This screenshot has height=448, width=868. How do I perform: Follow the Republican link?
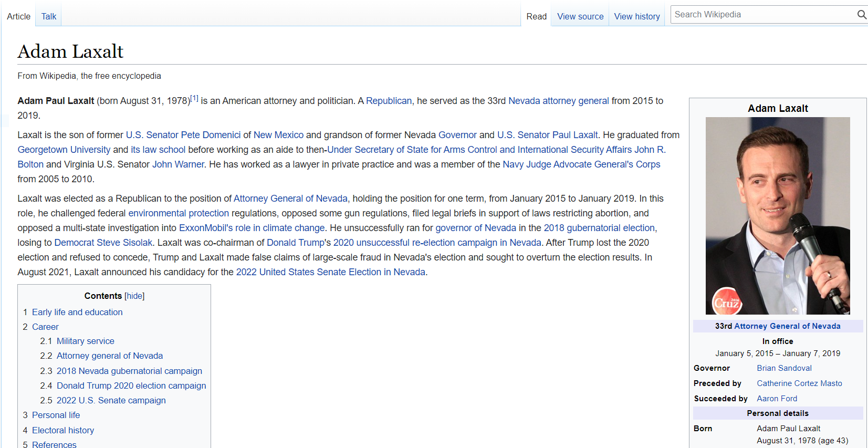[x=389, y=101]
